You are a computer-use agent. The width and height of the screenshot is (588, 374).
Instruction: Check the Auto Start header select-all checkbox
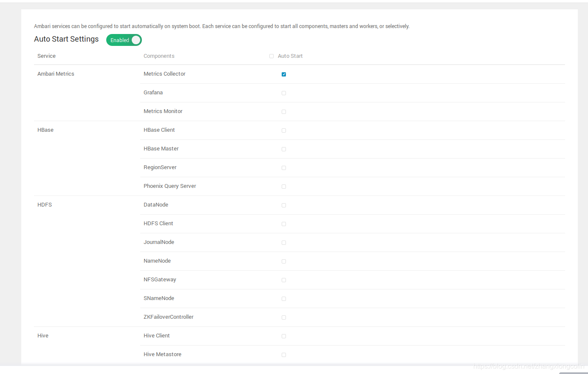point(271,56)
